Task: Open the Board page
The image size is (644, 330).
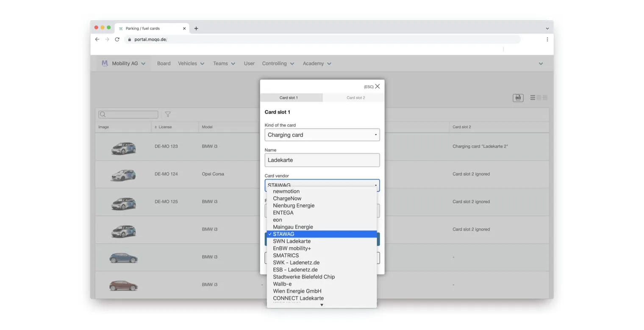Action: click(164, 63)
